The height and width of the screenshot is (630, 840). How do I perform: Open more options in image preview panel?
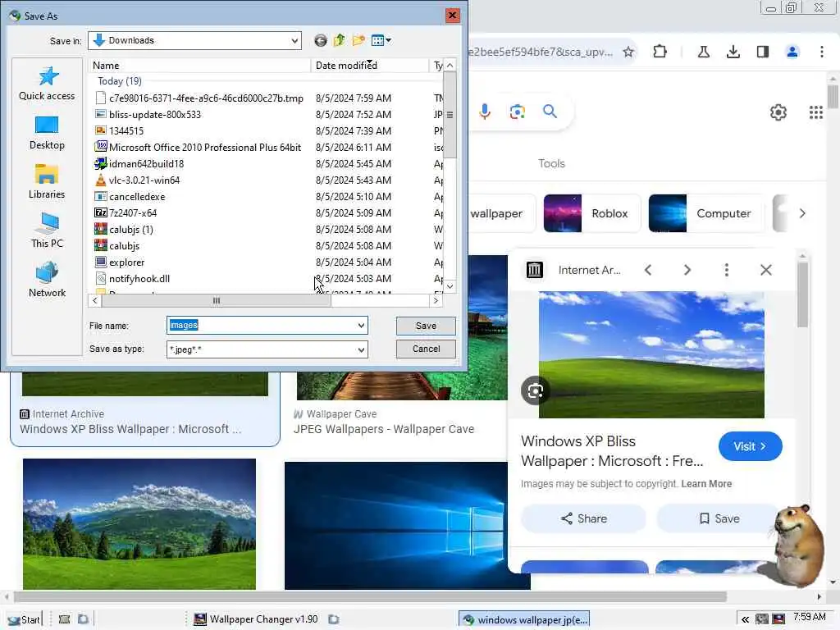[727, 270]
